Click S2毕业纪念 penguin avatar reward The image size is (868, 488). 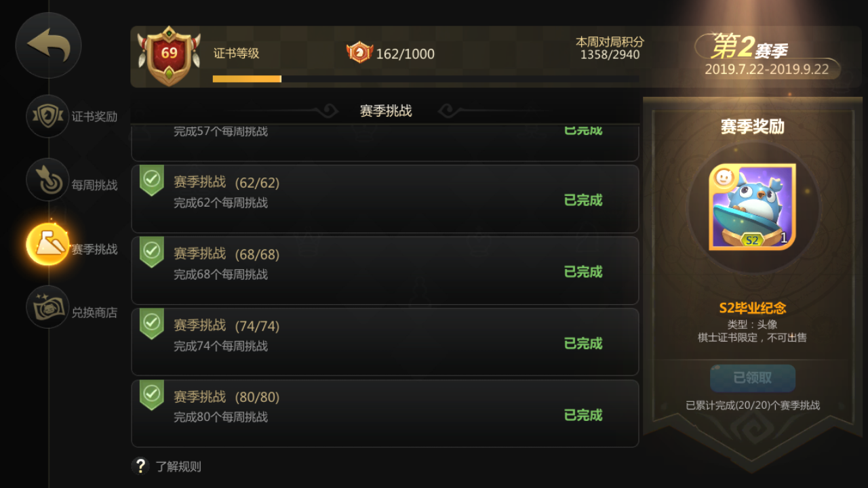[x=752, y=207]
